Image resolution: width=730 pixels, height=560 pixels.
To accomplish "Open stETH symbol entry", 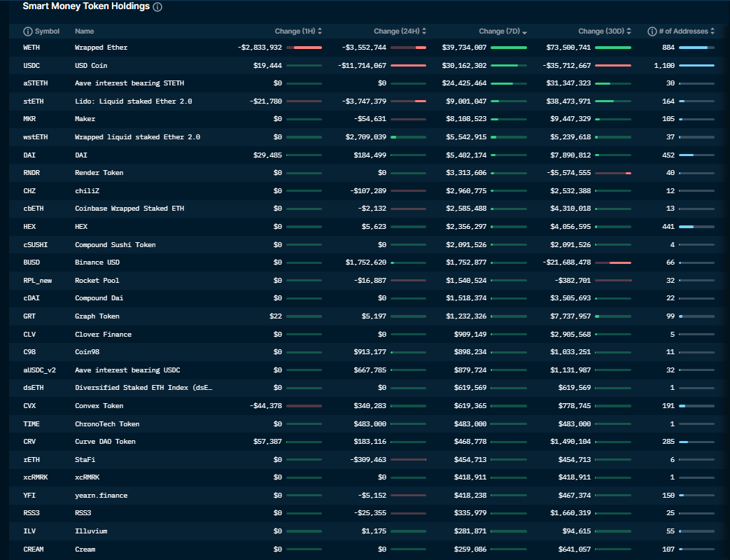I will point(34,101).
